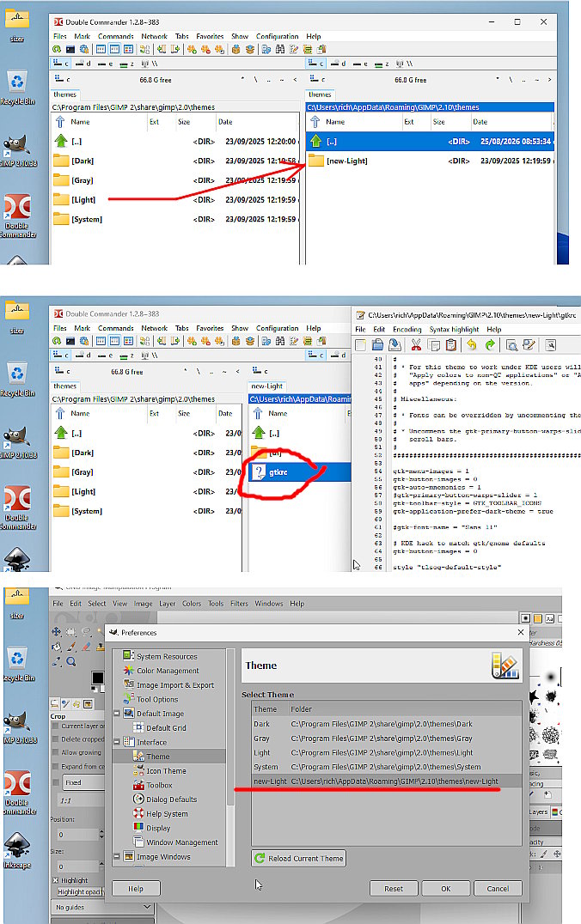Click the black foreground color swatch in GIMP
This screenshot has width=581, height=924.
(98, 678)
